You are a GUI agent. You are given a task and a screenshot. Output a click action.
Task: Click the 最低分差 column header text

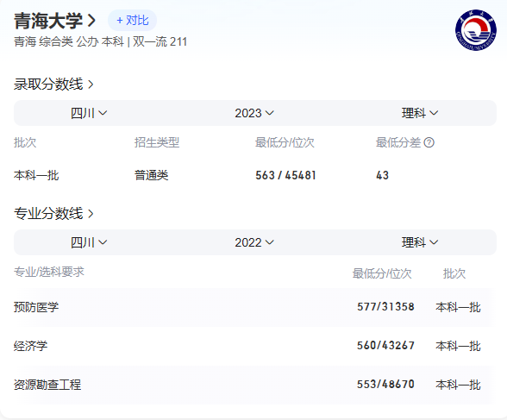398,142
